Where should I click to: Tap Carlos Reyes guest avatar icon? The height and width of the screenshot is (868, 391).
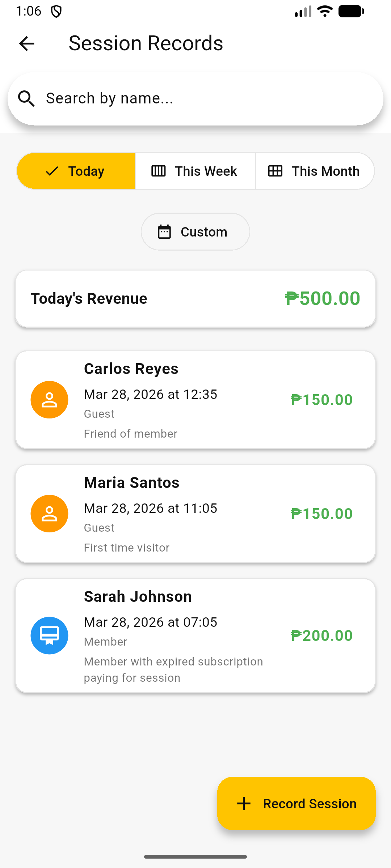(49, 400)
